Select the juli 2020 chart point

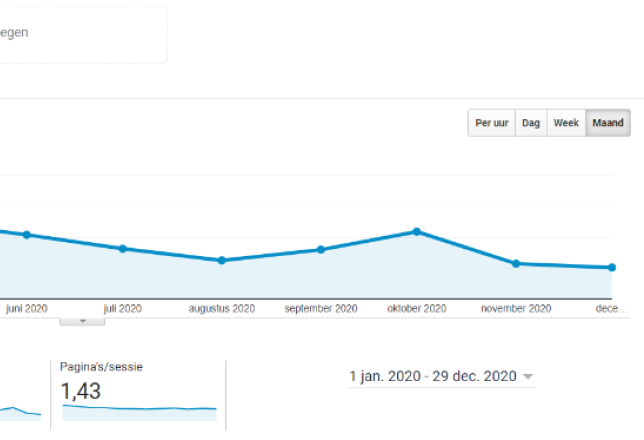pyautogui.click(x=123, y=248)
